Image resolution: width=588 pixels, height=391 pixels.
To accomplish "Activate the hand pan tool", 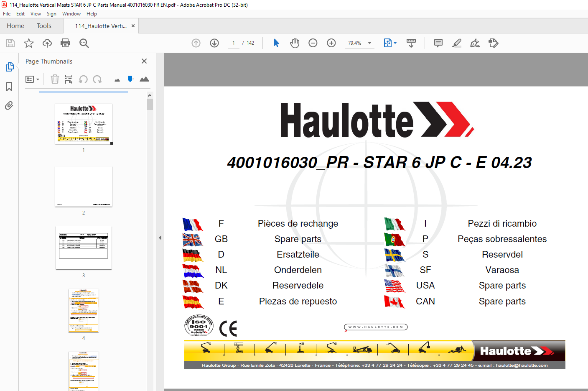I will (295, 43).
